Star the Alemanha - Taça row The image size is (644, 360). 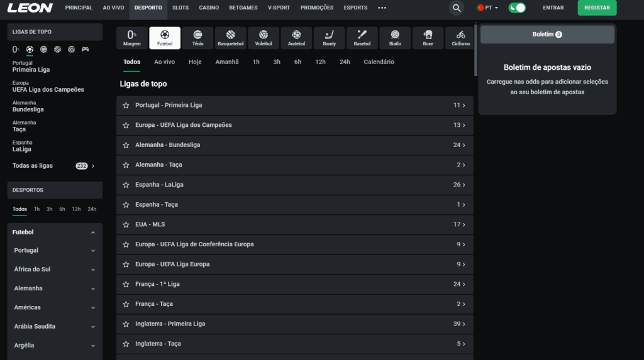pyautogui.click(x=126, y=165)
